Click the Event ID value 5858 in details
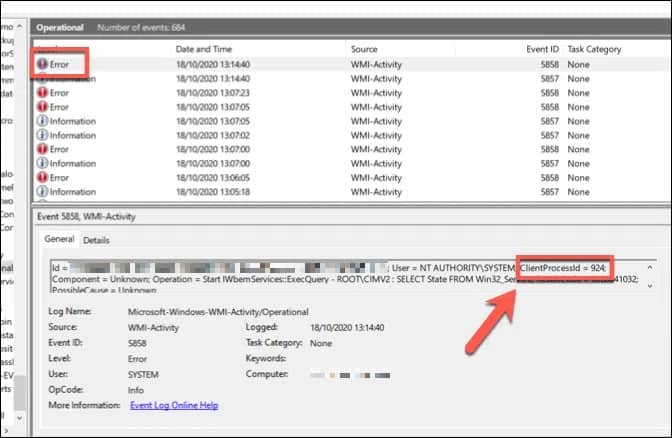This screenshot has height=438, width=672. point(137,343)
